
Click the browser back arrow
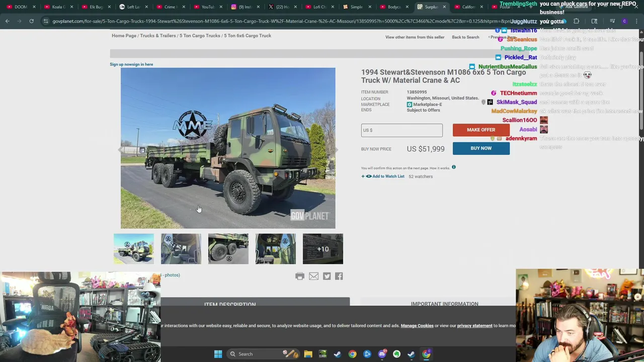point(7,21)
